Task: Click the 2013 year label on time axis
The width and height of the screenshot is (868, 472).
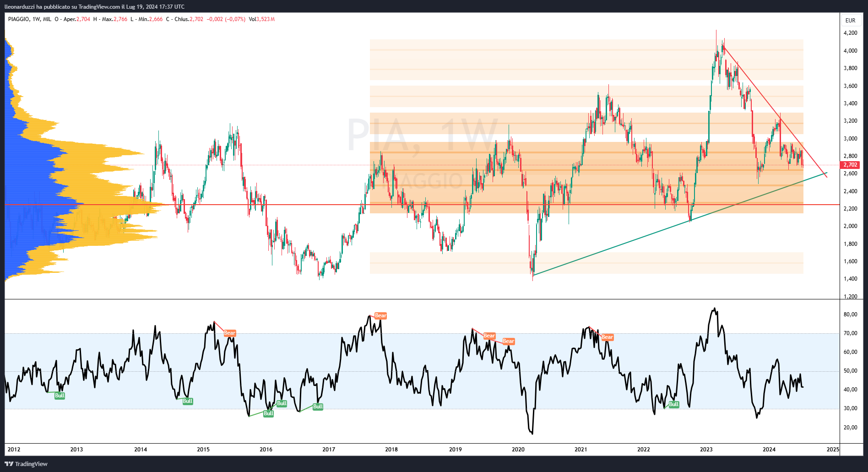Action: tap(76, 450)
